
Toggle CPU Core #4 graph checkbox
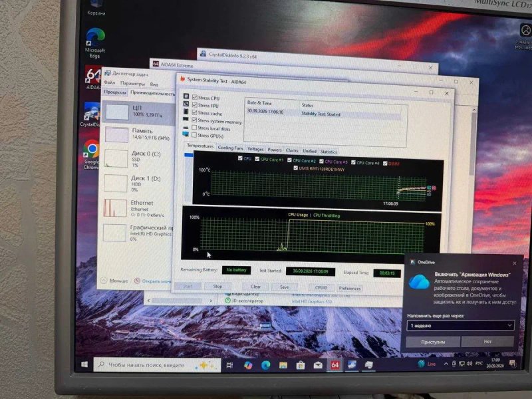click(x=353, y=162)
